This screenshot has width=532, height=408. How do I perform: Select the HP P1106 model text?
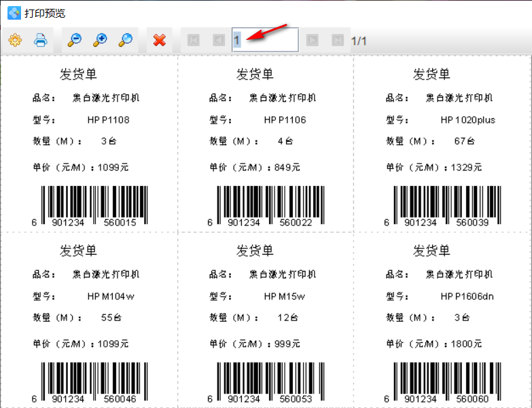tap(285, 120)
